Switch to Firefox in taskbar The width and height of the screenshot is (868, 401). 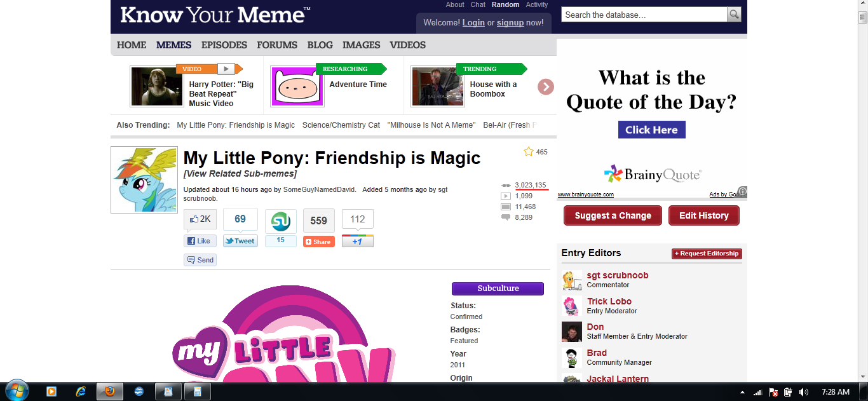110,391
